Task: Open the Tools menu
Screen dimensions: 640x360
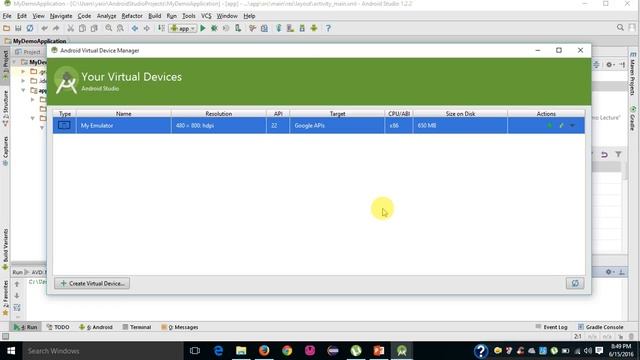Action: pos(189,16)
